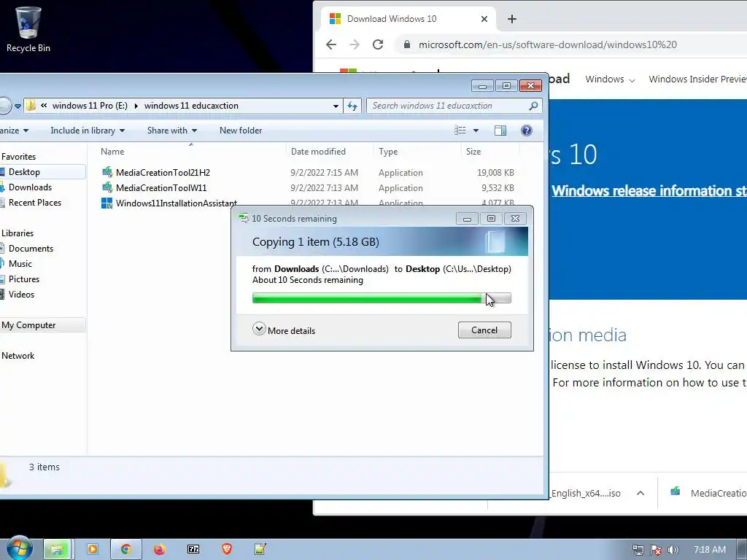Select the MediaCreationTool21H2 file icon
The image size is (747, 560).
pos(107,172)
